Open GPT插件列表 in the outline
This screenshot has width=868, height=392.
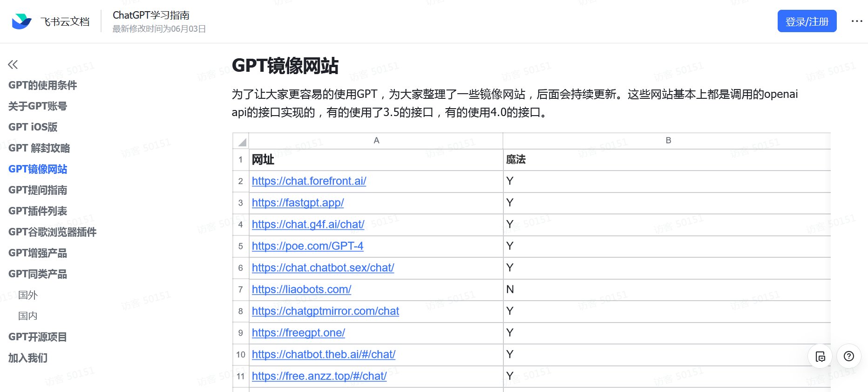tap(38, 211)
